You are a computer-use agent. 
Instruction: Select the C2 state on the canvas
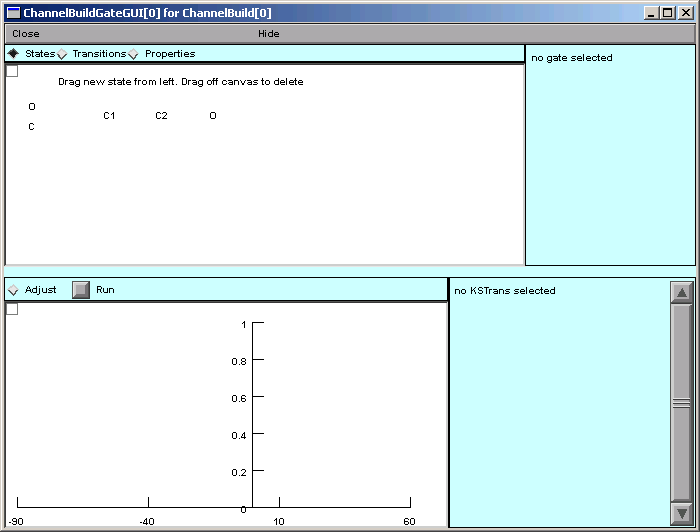tap(161, 116)
